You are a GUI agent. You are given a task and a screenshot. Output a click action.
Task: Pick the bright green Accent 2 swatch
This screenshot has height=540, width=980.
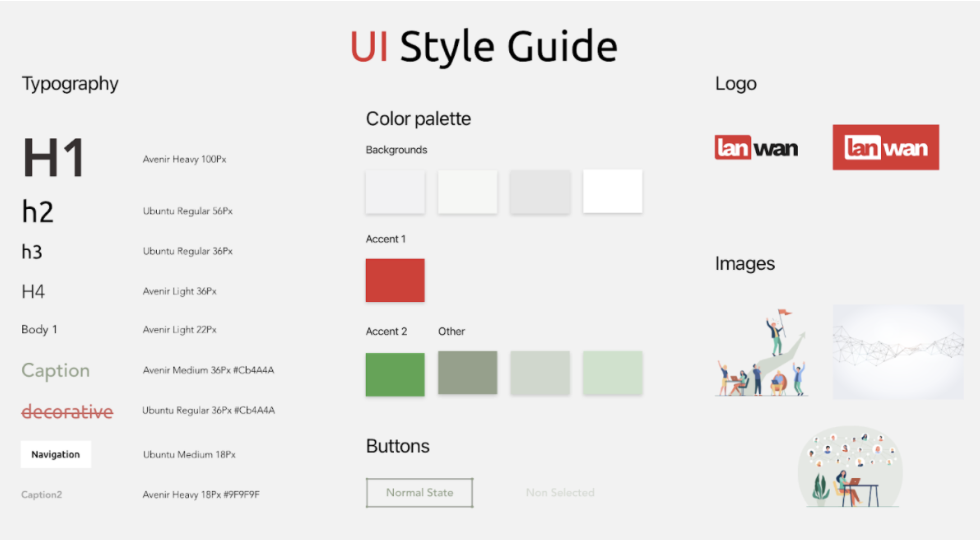tap(395, 374)
